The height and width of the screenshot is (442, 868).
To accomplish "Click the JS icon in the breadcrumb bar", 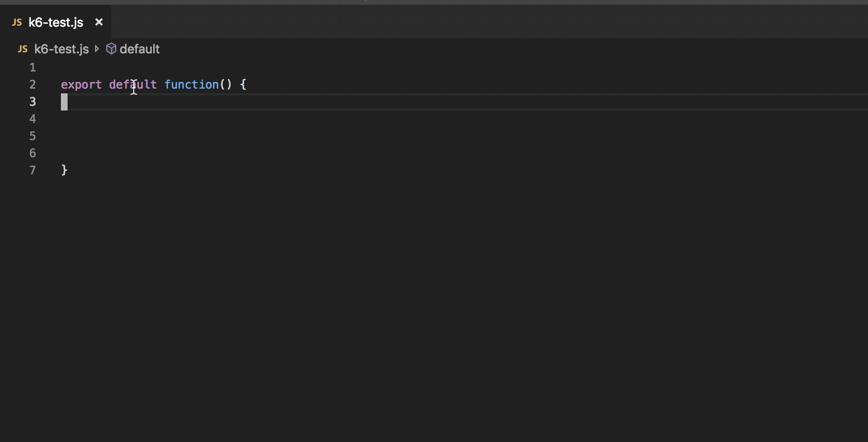I will coord(22,49).
